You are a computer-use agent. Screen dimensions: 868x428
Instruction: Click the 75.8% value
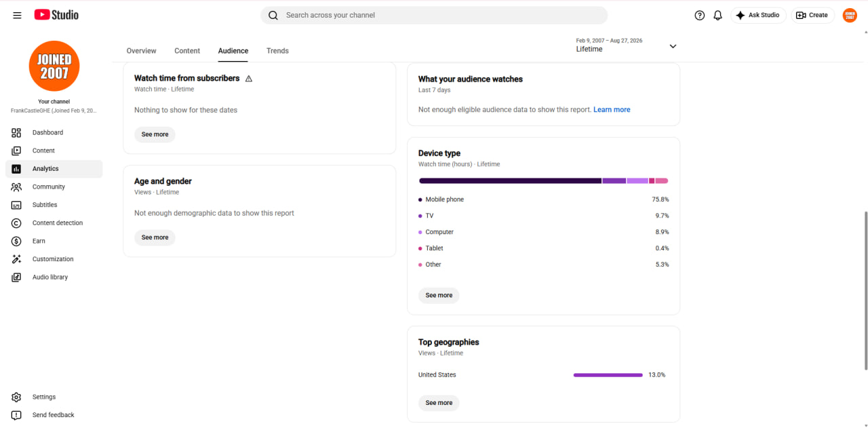660,199
